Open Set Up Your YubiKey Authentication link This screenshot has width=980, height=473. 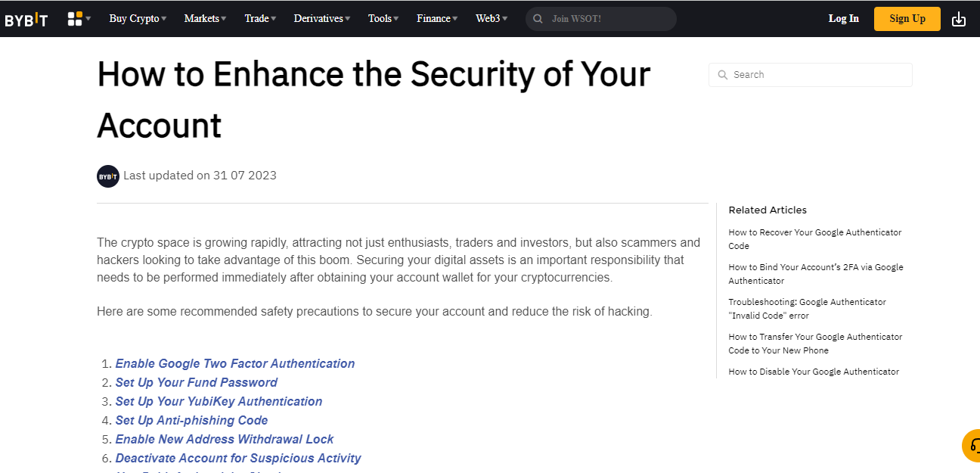[219, 402]
